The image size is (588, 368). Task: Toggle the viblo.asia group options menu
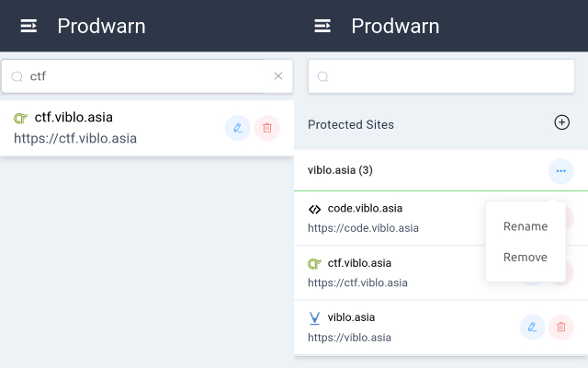pos(561,171)
